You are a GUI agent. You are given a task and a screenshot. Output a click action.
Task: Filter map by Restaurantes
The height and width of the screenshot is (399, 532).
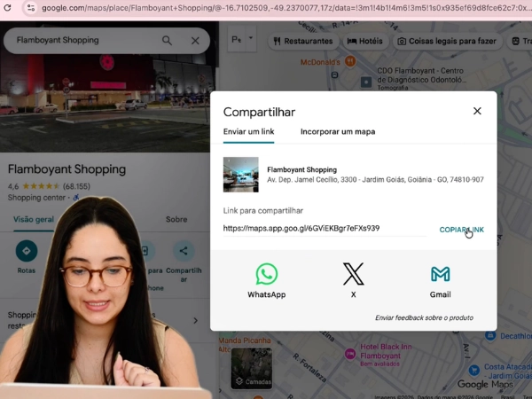point(303,41)
